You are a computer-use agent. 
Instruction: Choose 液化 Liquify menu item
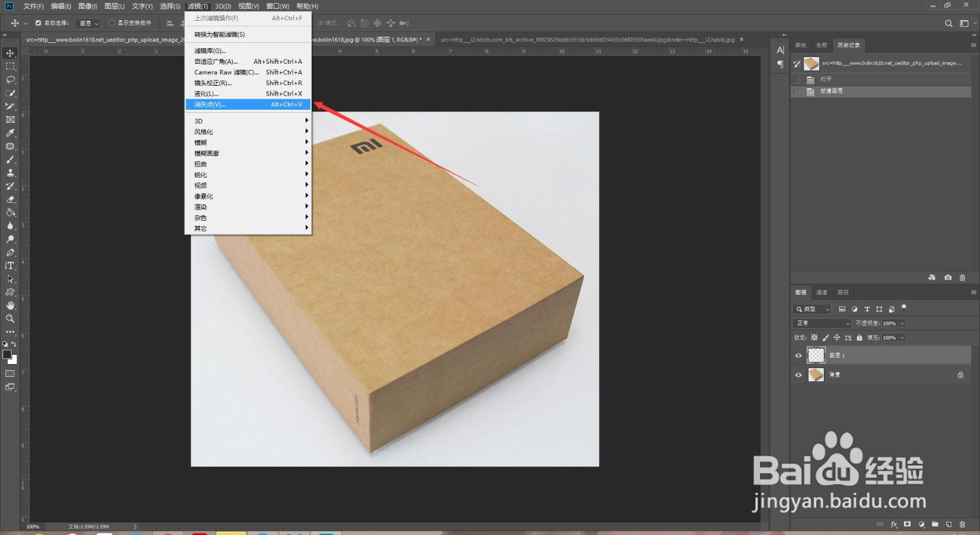pyautogui.click(x=248, y=94)
